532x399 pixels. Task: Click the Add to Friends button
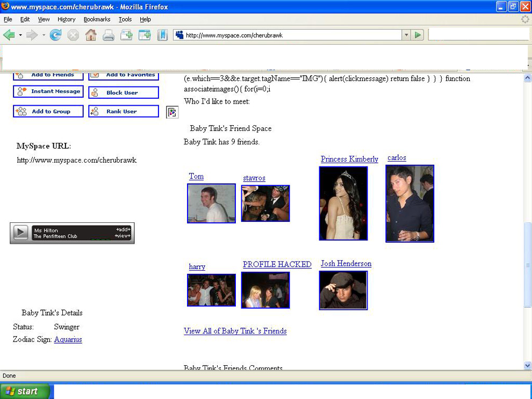[48, 76]
